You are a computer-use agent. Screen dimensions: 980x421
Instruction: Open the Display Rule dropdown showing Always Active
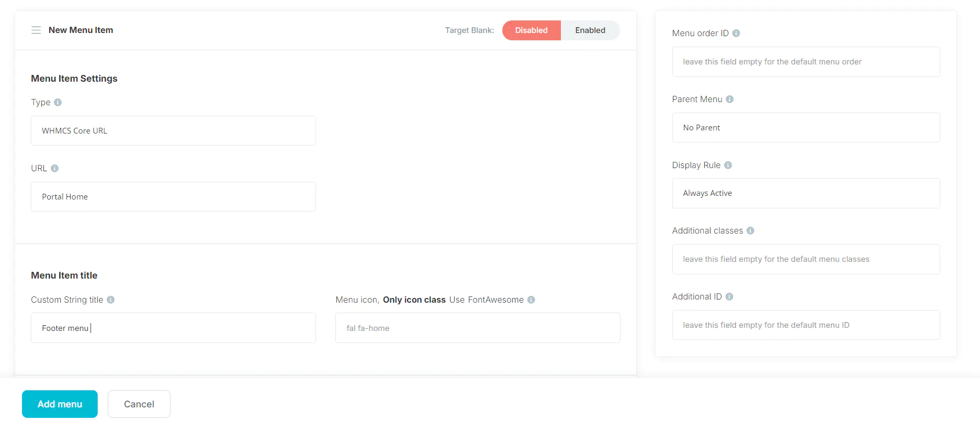click(806, 193)
